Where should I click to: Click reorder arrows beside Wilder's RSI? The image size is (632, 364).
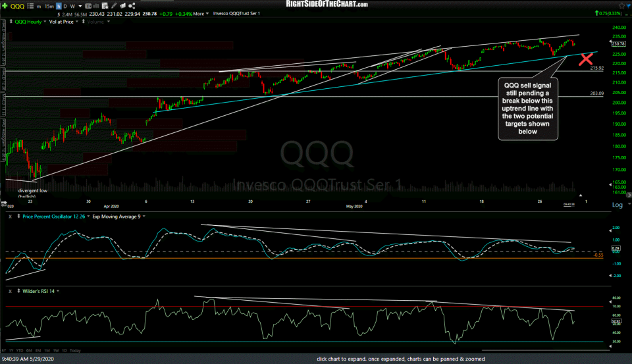pyautogui.click(x=18, y=291)
